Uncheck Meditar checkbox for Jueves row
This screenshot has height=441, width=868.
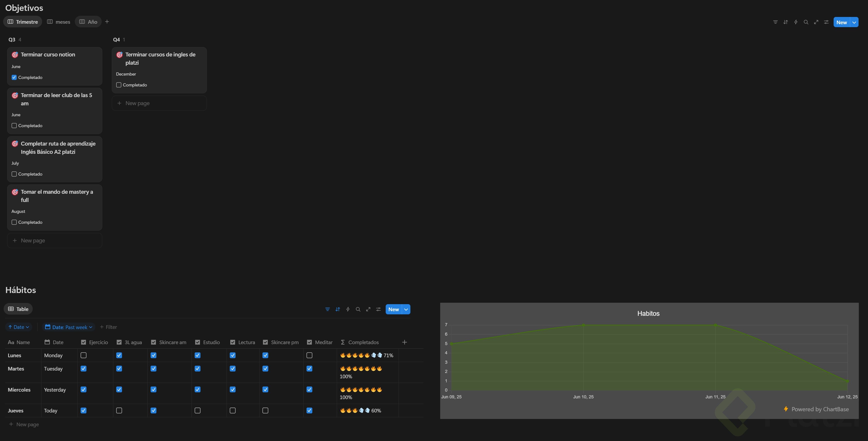[309, 411]
